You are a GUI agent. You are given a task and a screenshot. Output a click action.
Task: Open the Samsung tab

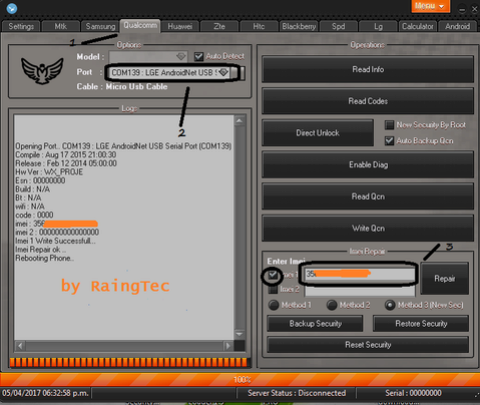[x=100, y=26]
